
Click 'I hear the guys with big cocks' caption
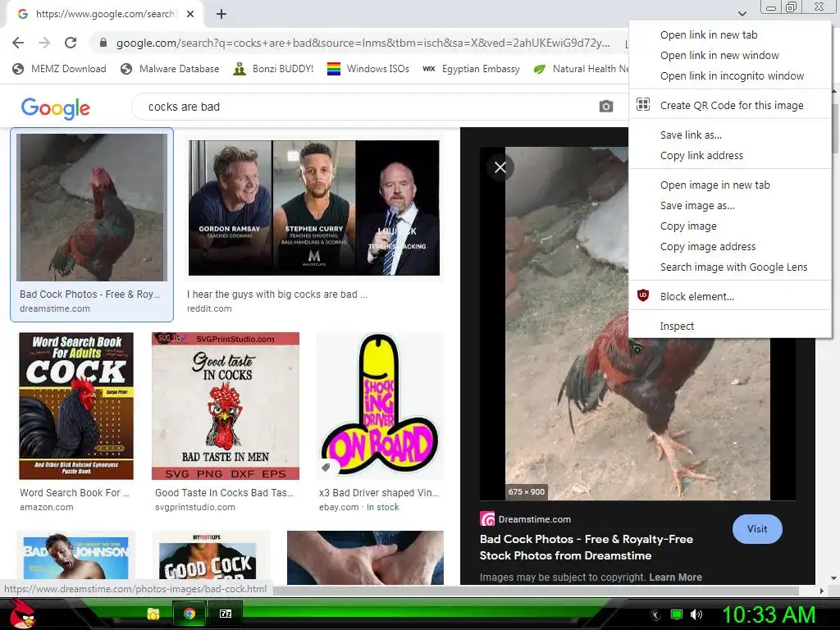pos(277,294)
